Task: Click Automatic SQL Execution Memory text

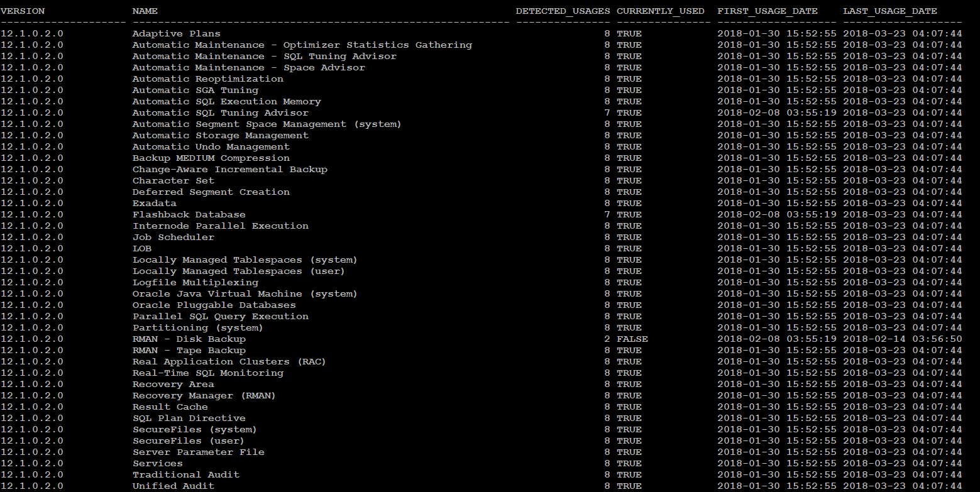Action: click(x=227, y=101)
